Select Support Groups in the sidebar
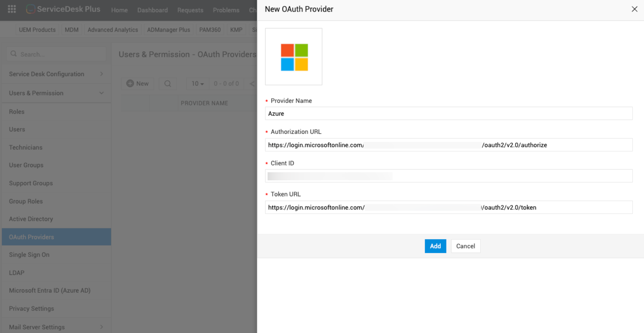644x333 pixels. [x=56, y=183]
